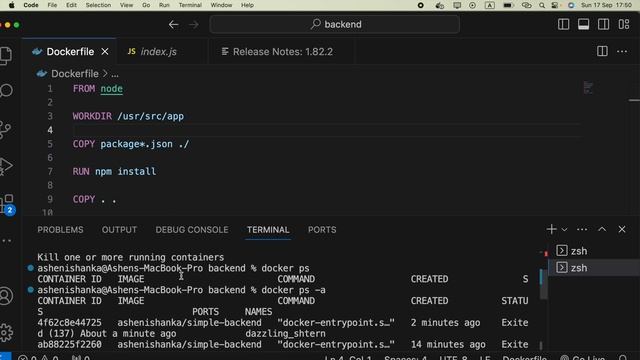Open the Explorer view in activity bar
This screenshot has width=640, height=360.
point(6,56)
